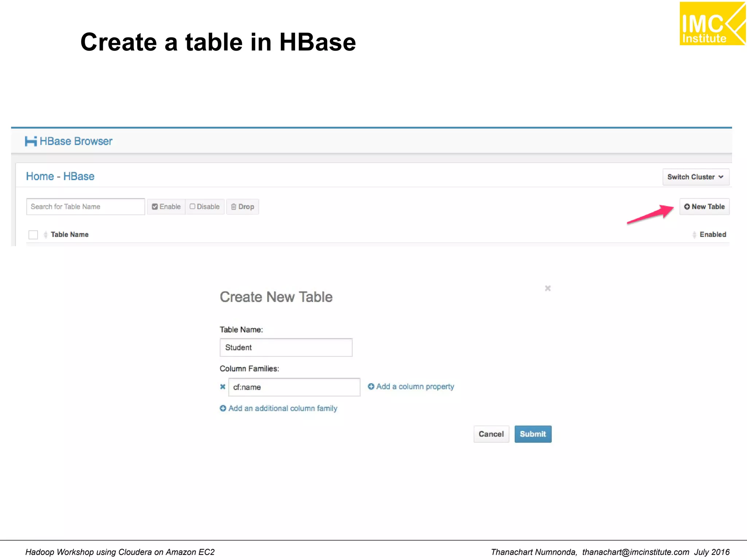Submit the new table form

point(533,434)
